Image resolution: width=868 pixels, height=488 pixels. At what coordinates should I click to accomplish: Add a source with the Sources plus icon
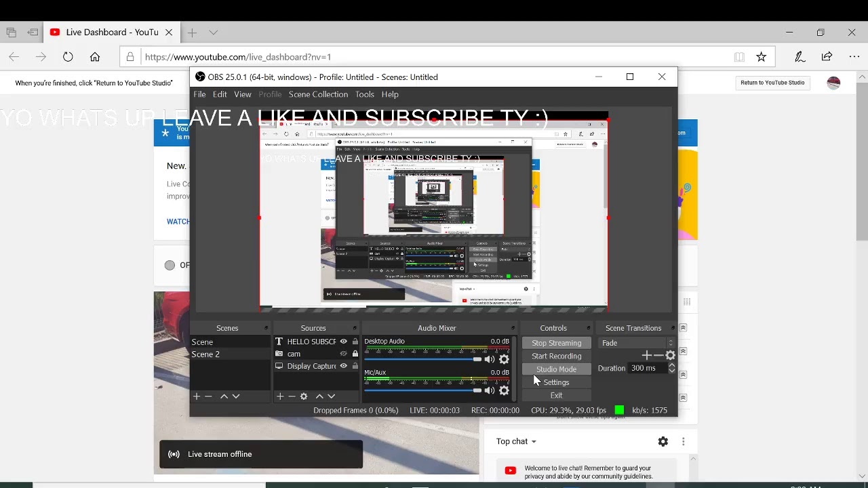click(279, 396)
